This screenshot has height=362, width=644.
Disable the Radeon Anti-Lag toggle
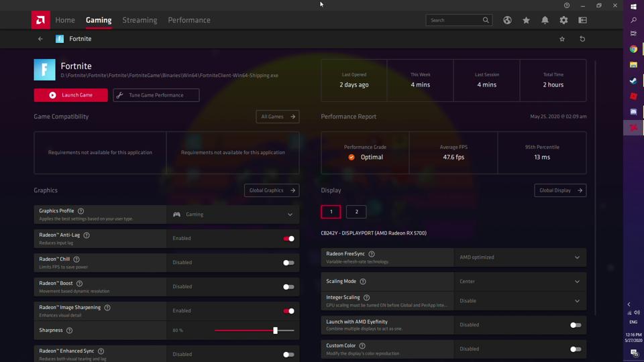pyautogui.click(x=288, y=239)
